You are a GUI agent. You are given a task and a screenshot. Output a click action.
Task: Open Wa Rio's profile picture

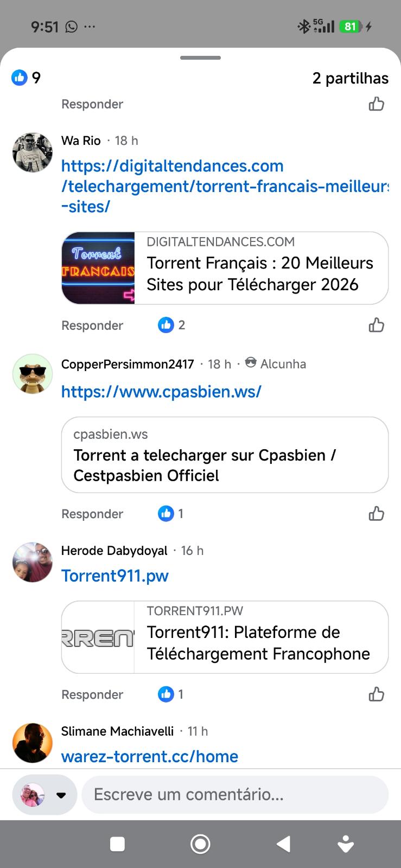click(x=33, y=152)
